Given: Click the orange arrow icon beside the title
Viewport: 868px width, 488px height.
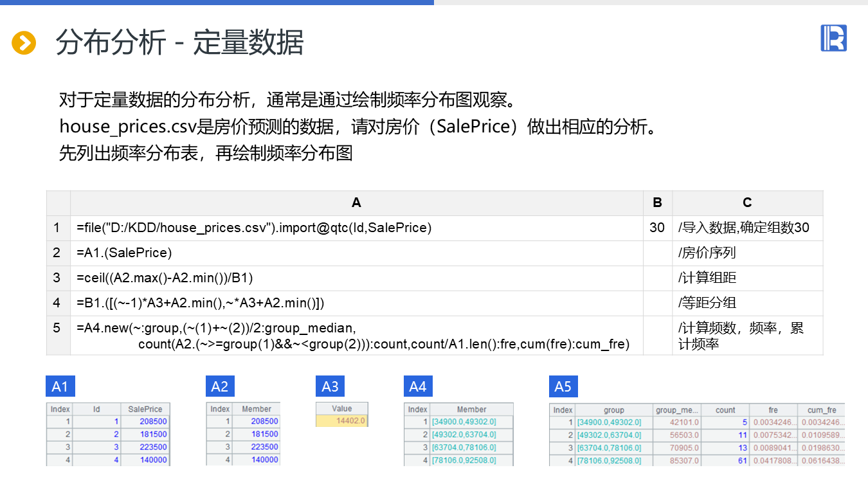Looking at the screenshot, I should coord(24,43).
